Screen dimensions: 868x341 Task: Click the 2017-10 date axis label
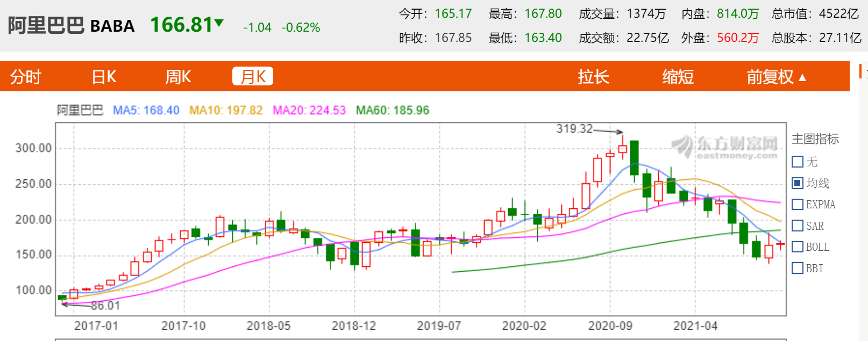pyautogui.click(x=183, y=326)
